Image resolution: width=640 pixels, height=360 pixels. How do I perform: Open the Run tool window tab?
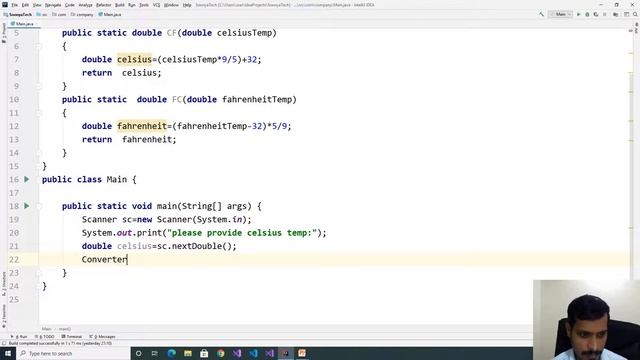(19, 337)
